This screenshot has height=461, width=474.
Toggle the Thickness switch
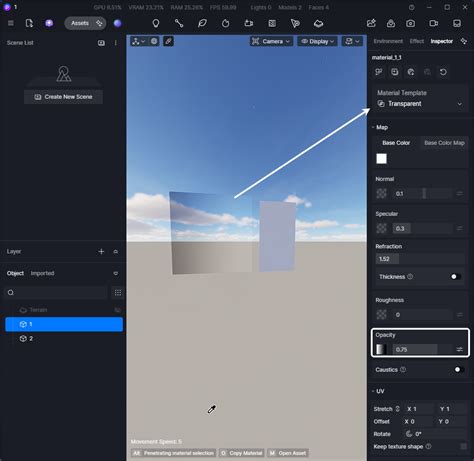click(x=456, y=277)
